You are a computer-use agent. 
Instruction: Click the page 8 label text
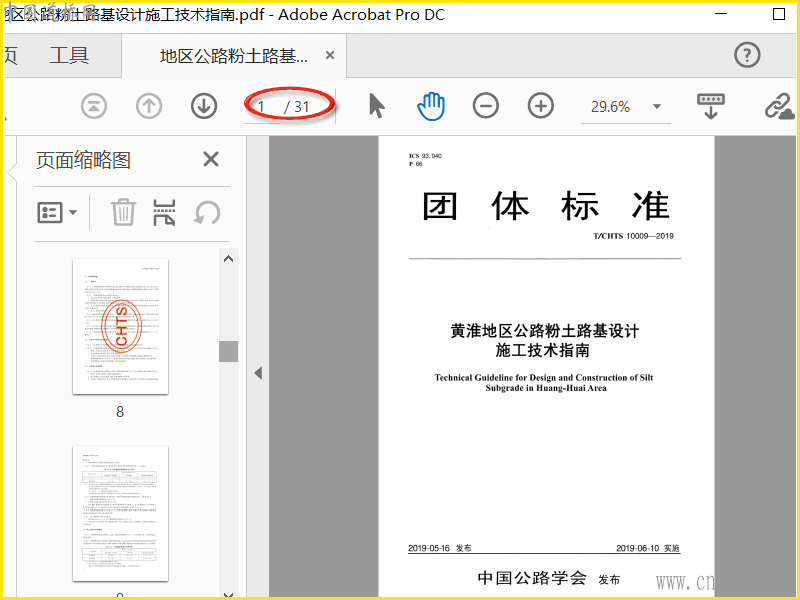120,412
